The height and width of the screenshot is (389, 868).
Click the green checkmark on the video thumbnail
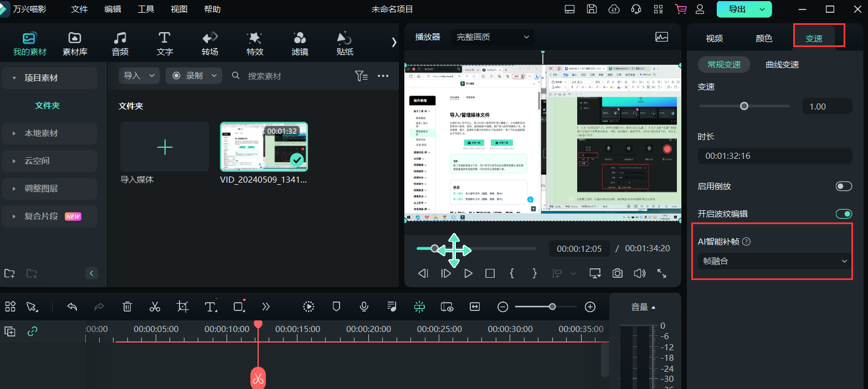coord(296,160)
